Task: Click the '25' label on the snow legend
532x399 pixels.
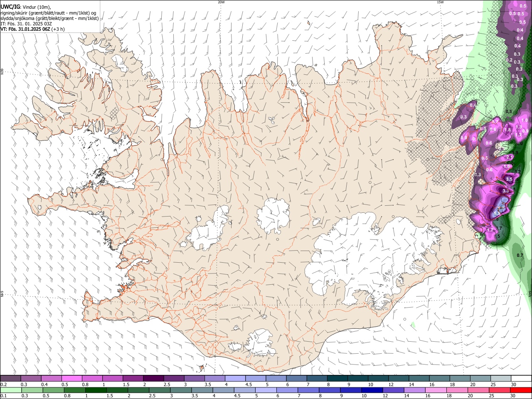Action: coord(493,384)
